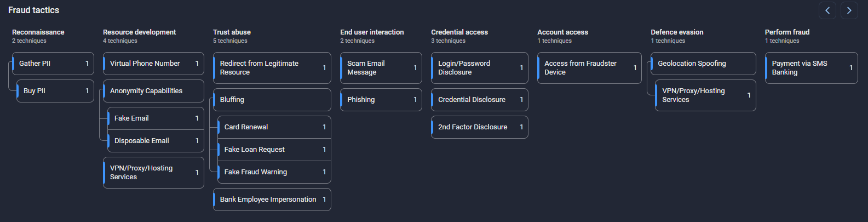Click the Phishing technique card

tap(381, 100)
